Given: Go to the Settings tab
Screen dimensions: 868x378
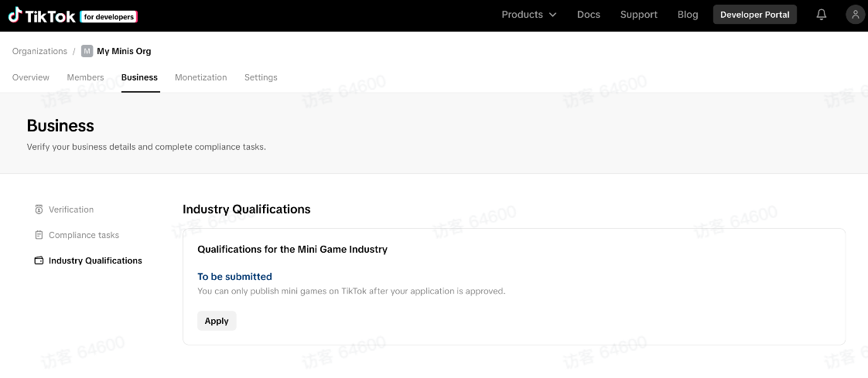Looking at the screenshot, I should pyautogui.click(x=261, y=77).
